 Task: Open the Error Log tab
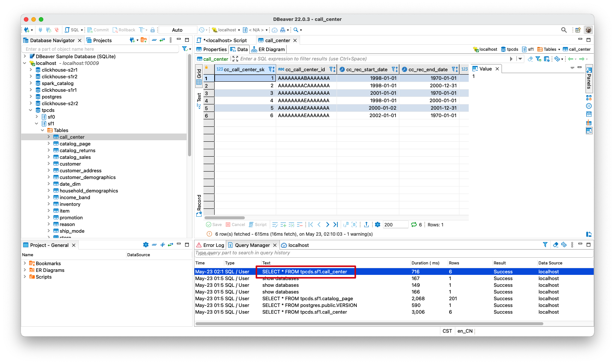click(210, 245)
